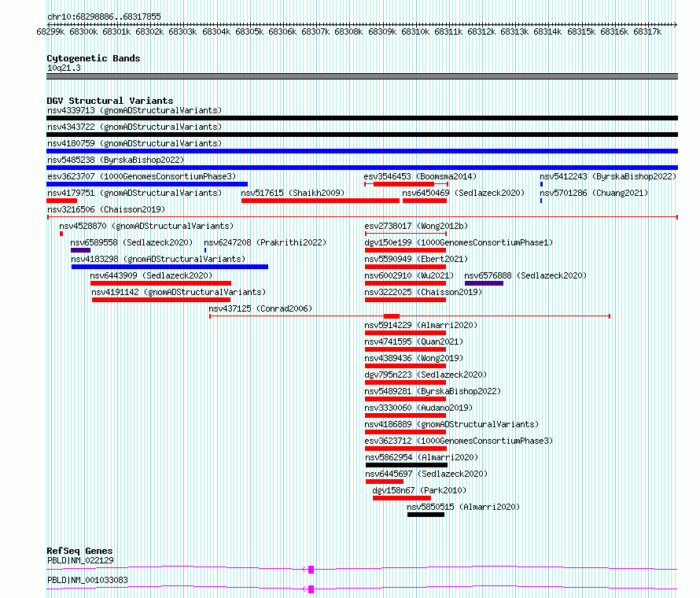Select nsv4741595 Quan2021 label
This screenshot has height=598, width=700.
click(x=414, y=341)
